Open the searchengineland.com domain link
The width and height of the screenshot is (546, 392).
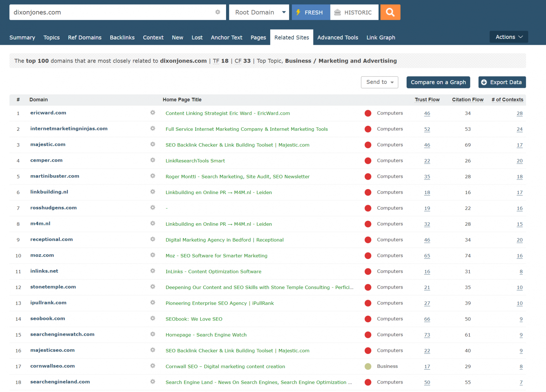(60, 382)
